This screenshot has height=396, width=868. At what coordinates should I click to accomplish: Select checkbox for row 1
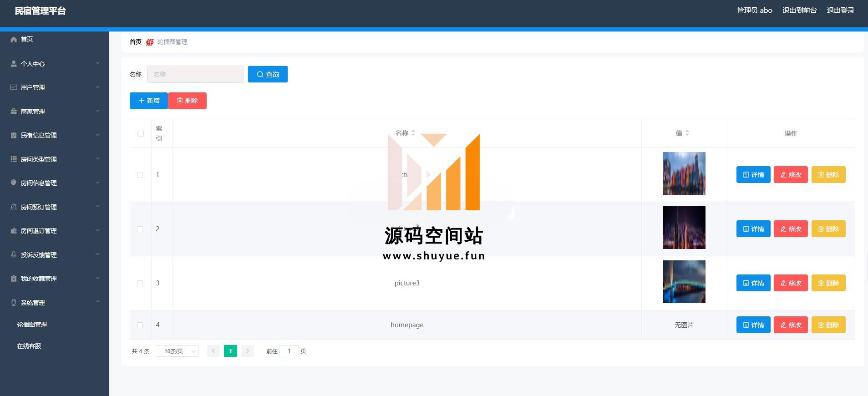pos(140,175)
